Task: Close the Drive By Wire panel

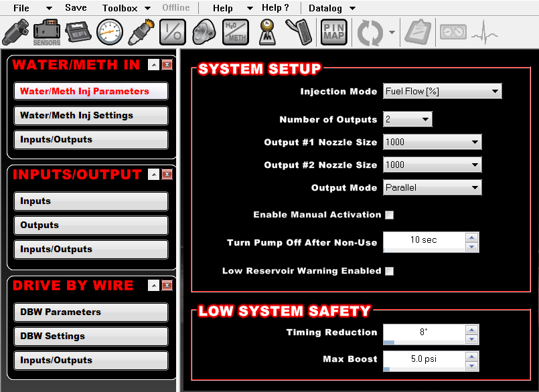Action: 167,286
